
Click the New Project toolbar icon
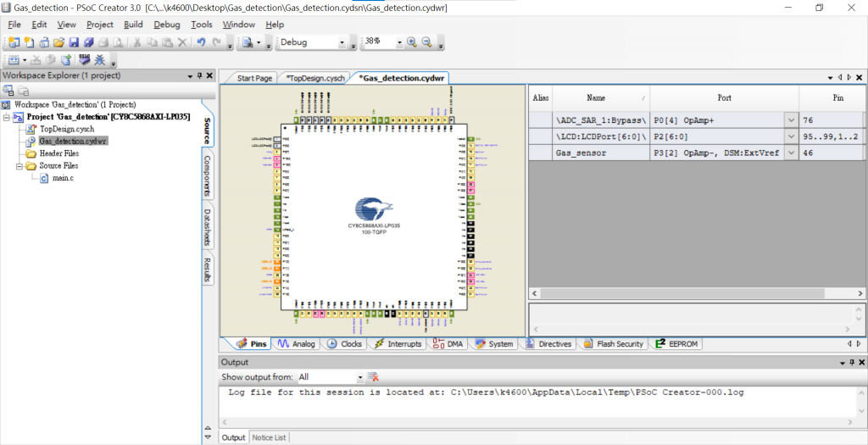(14, 42)
